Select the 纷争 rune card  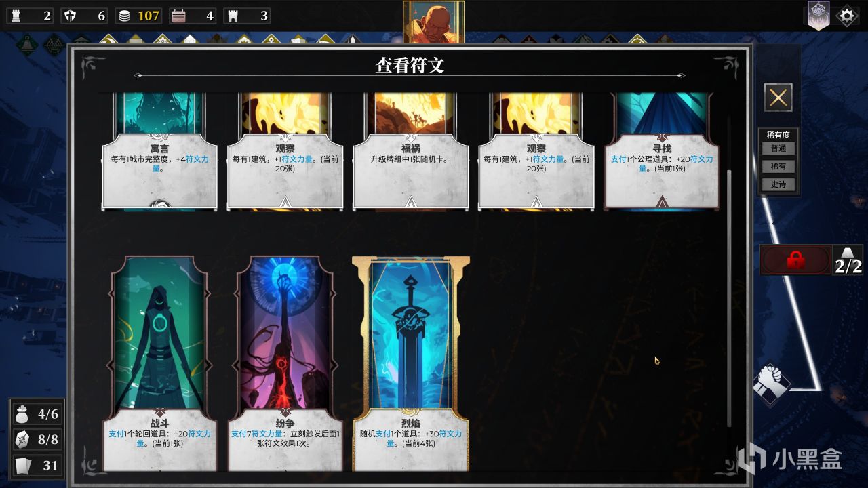click(285, 363)
